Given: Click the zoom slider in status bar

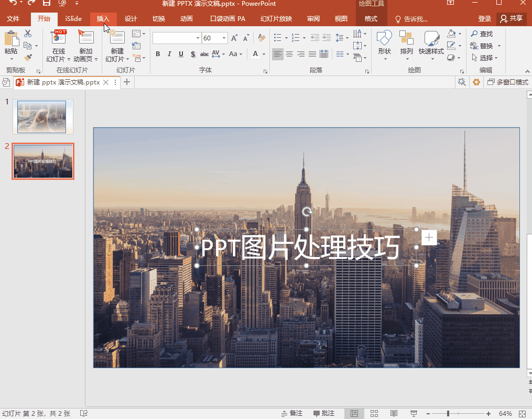Looking at the screenshot, I should click(x=448, y=413).
